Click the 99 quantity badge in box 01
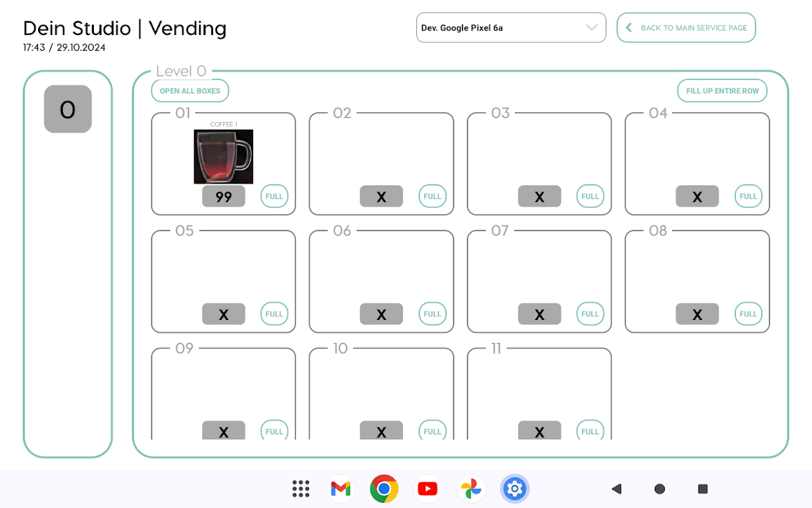Viewport: 812px width, 508px height. coord(224,196)
